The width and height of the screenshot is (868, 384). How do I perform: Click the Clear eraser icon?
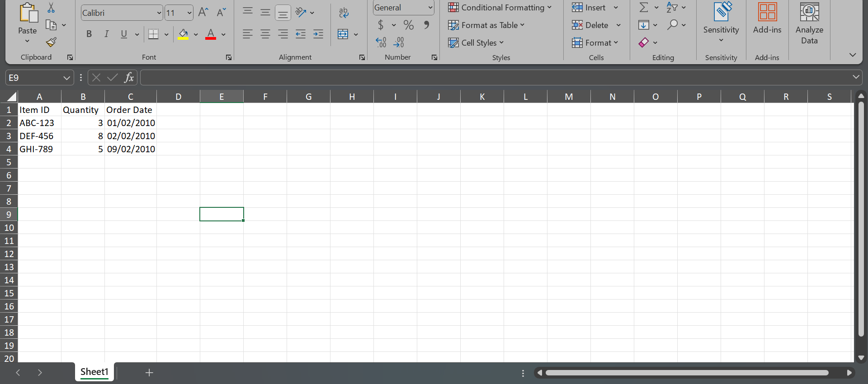pyautogui.click(x=644, y=42)
